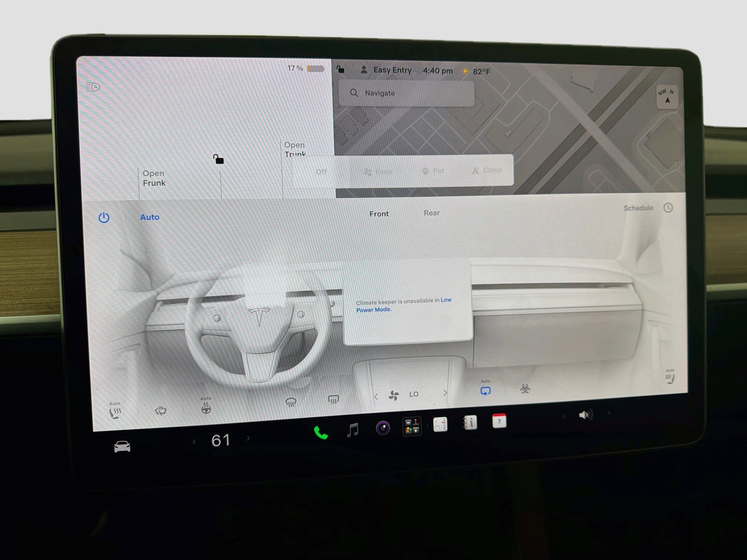Open the Dashcam camera app
Screen dimensions: 747x560
383,428
